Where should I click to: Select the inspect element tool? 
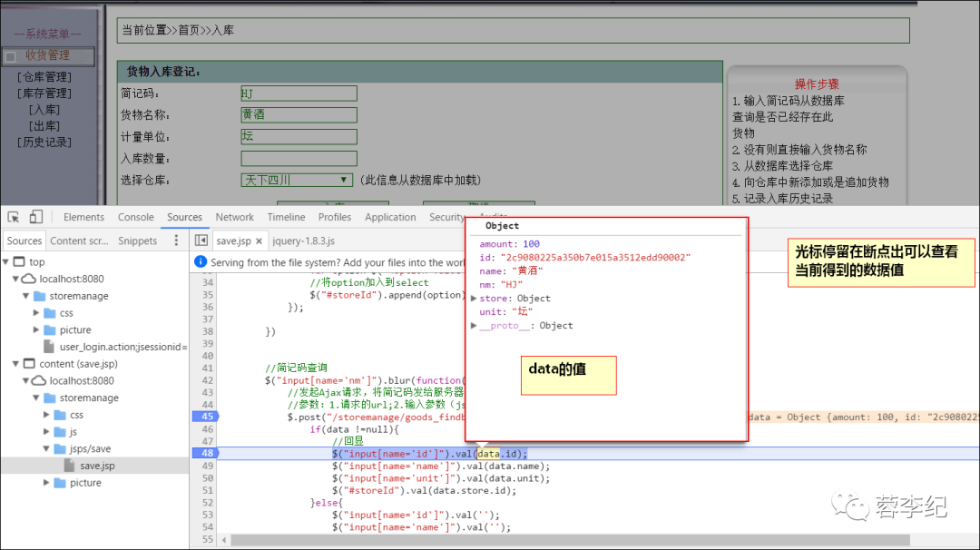[x=13, y=216]
